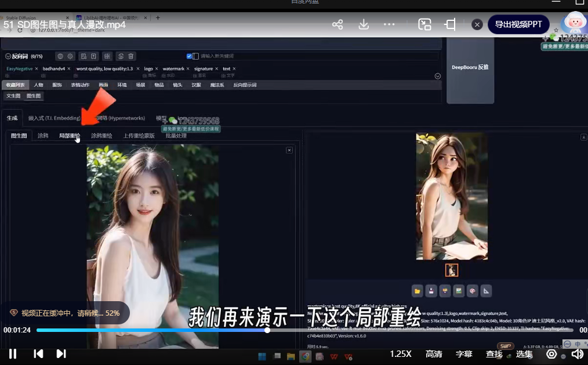The width and height of the screenshot is (588, 365).
Task: Download the video file
Action: pyautogui.click(x=364, y=25)
